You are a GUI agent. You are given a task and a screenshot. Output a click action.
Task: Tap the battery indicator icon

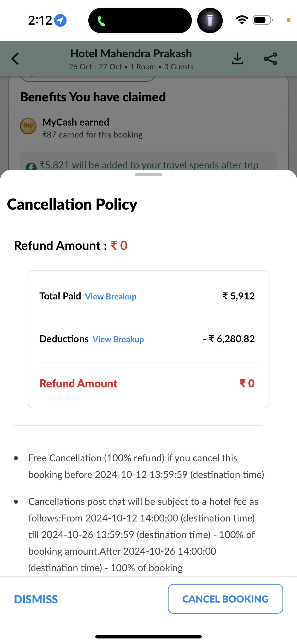262,20
